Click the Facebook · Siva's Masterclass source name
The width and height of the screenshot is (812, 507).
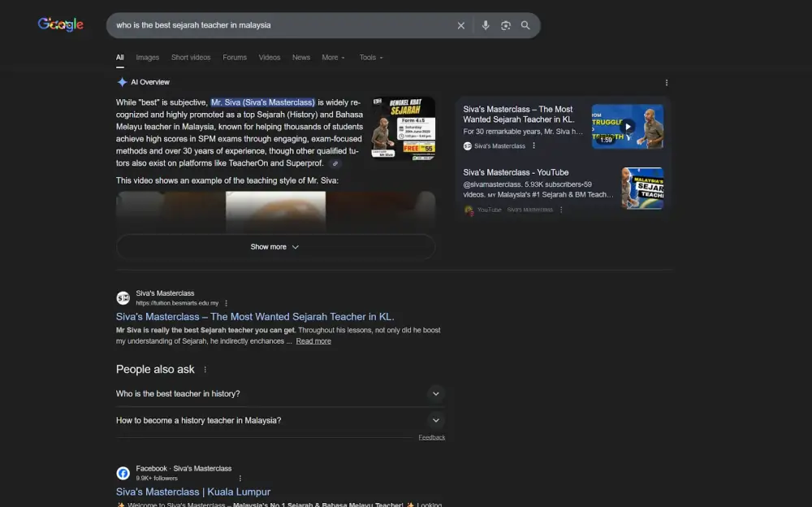(184, 469)
